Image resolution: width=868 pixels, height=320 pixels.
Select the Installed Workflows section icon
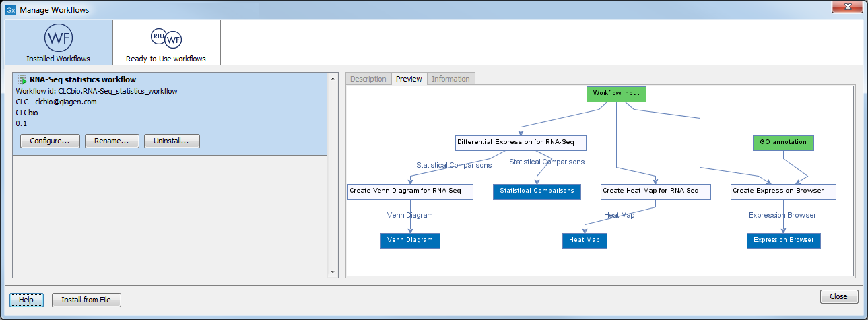pos(58,37)
